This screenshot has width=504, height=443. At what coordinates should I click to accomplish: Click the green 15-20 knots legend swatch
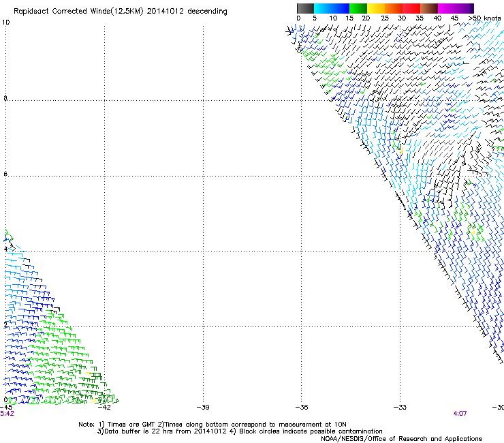(x=358, y=8)
